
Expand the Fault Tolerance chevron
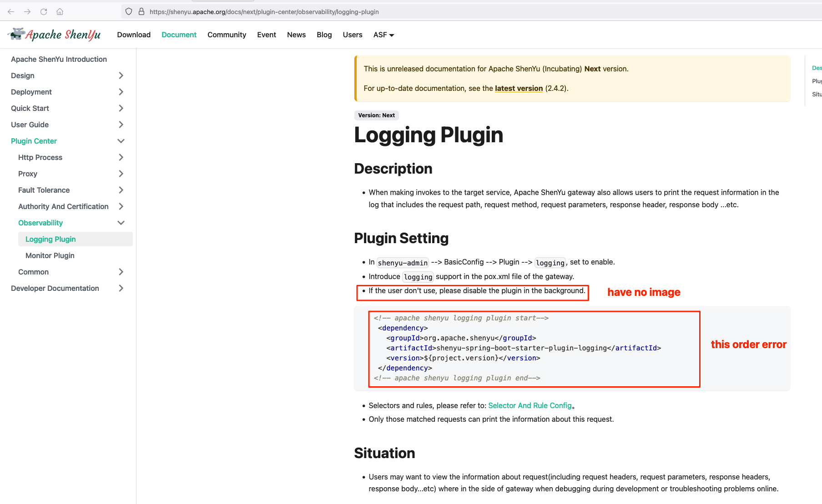coord(121,190)
